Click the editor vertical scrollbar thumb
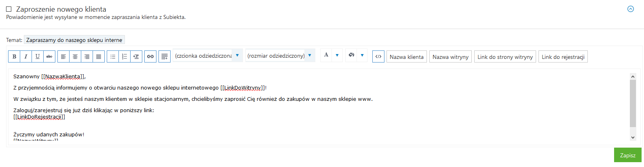This screenshot has height=167, width=644. tap(633, 103)
